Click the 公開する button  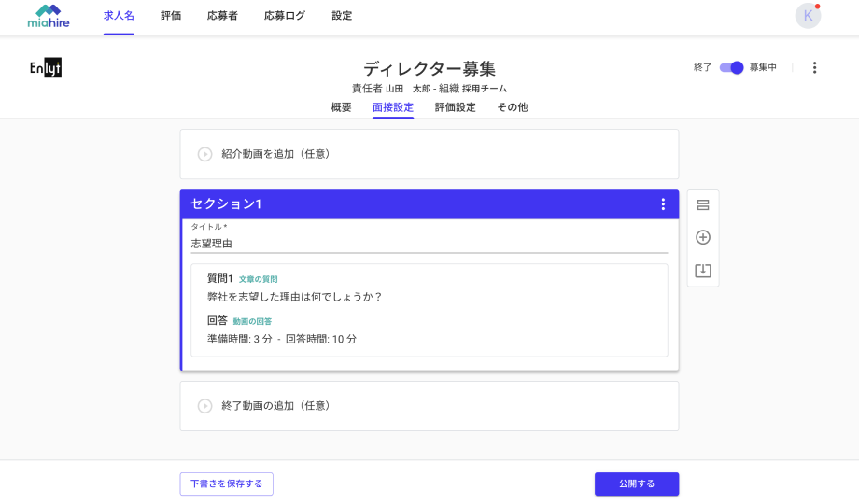(x=637, y=483)
